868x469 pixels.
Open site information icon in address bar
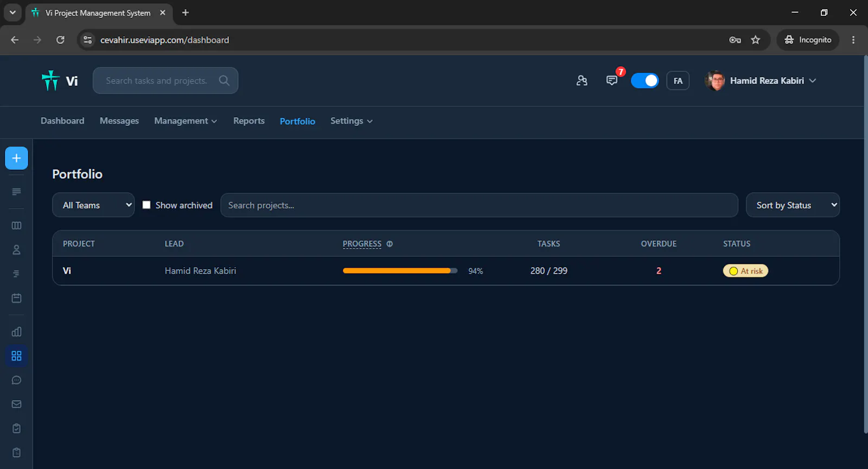[x=87, y=40]
